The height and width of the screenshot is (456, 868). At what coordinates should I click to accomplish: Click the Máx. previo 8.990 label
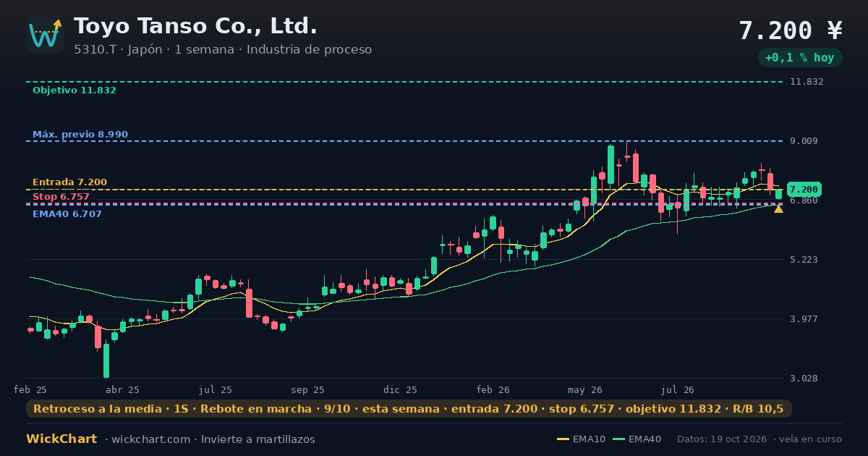[80, 135]
